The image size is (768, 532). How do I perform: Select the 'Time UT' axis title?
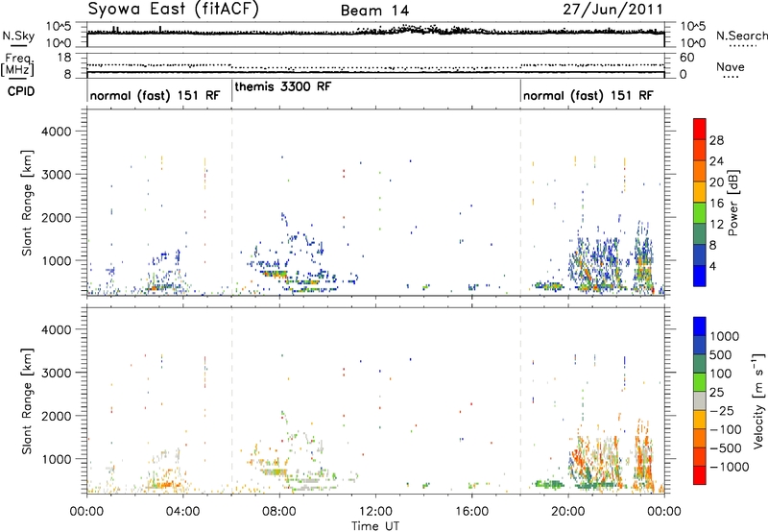375,525
